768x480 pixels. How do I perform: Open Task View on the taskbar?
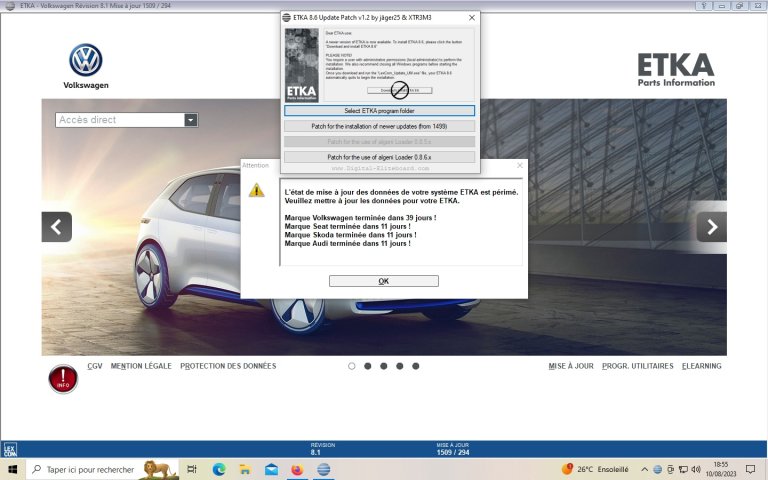(x=192, y=469)
